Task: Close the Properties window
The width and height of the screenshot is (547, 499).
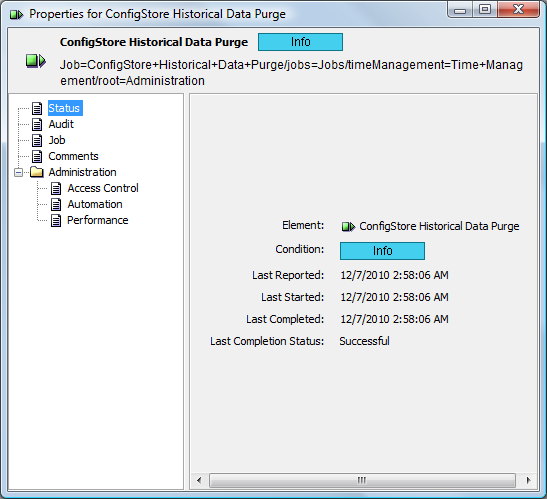Action: click(x=518, y=10)
